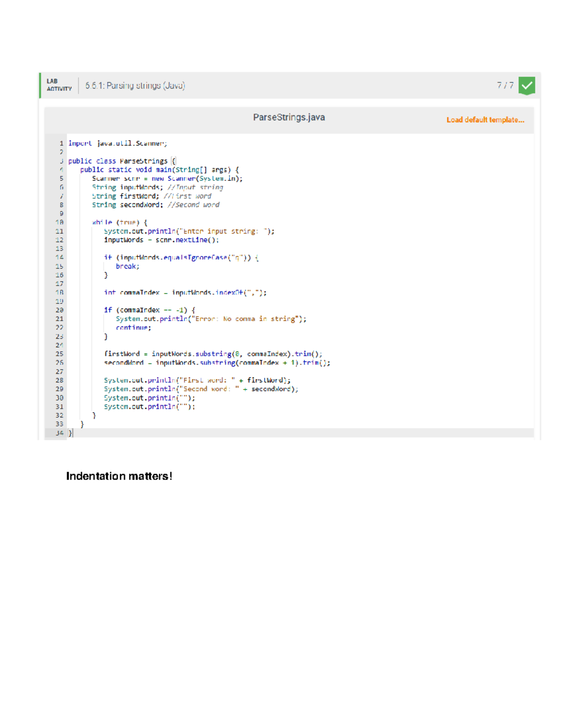
Task: Select the continue statement on line 22
Action: [134, 328]
